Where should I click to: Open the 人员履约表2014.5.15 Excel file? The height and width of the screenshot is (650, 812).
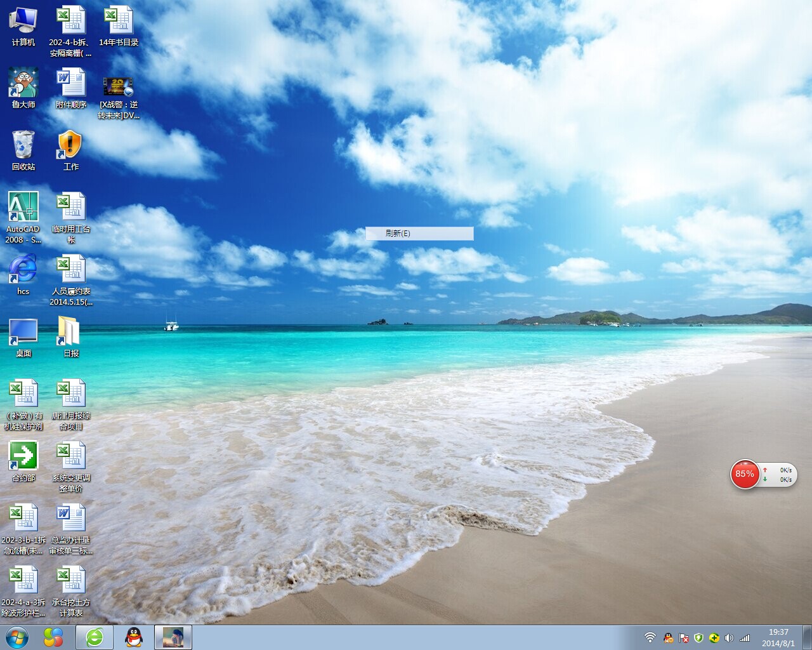(71, 281)
